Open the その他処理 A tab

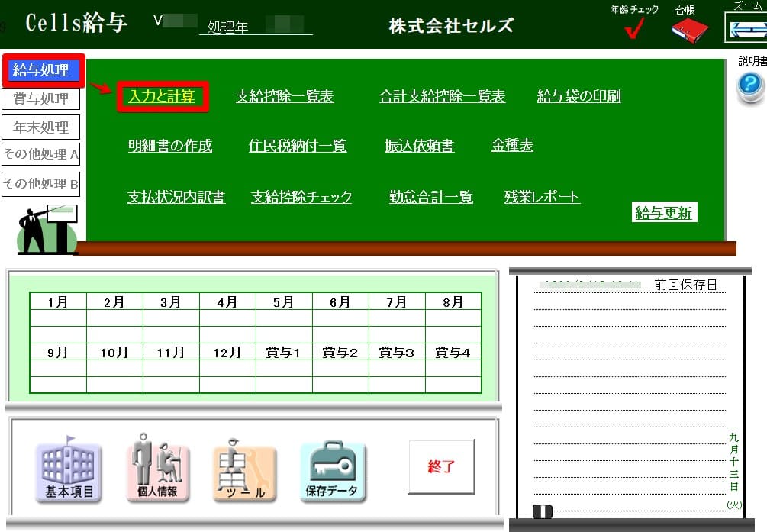[x=41, y=155]
